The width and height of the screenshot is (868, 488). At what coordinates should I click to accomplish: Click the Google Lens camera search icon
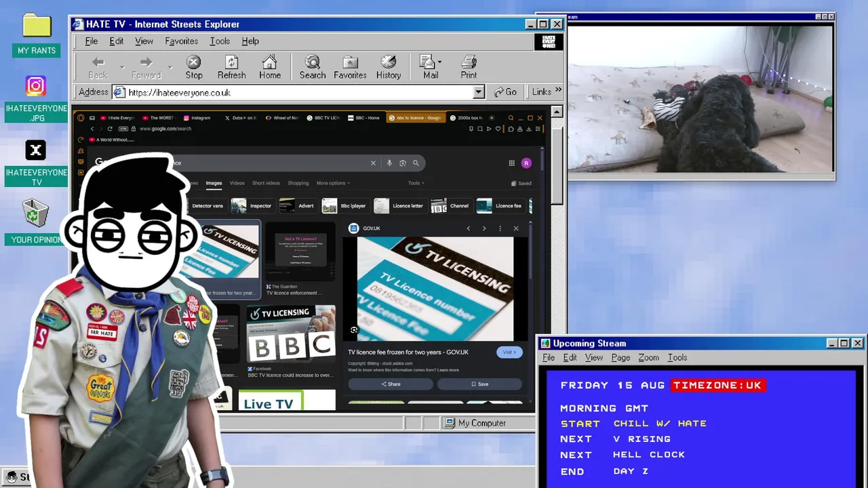(402, 163)
